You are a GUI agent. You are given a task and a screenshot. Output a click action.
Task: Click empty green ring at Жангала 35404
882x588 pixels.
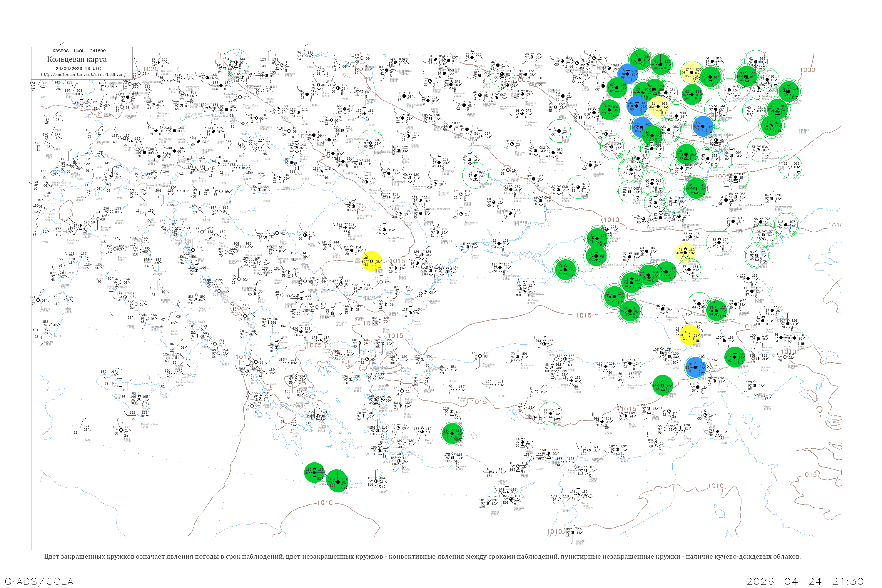click(x=790, y=166)
